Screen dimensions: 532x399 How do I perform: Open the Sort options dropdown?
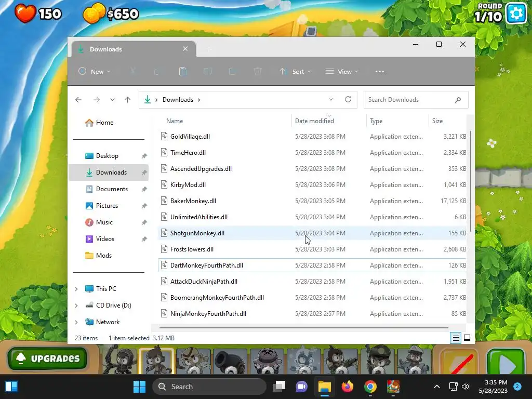pyautogui.click(x=295, y=72)
